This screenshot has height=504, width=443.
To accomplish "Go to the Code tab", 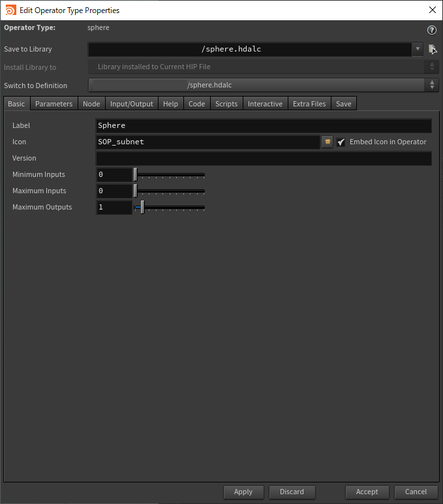I will coord(197,104).
